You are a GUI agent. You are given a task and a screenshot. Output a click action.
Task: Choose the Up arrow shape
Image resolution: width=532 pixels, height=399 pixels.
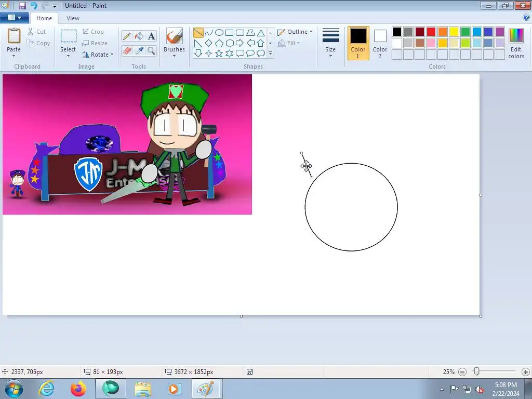pos(261,43)
